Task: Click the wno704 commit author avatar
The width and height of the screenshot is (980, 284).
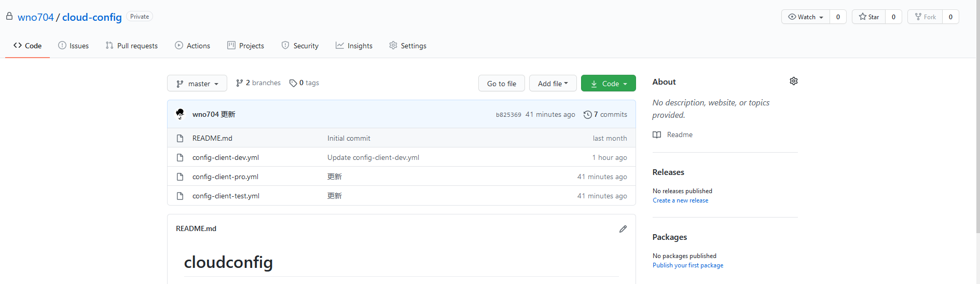Action: coord(180,114)
